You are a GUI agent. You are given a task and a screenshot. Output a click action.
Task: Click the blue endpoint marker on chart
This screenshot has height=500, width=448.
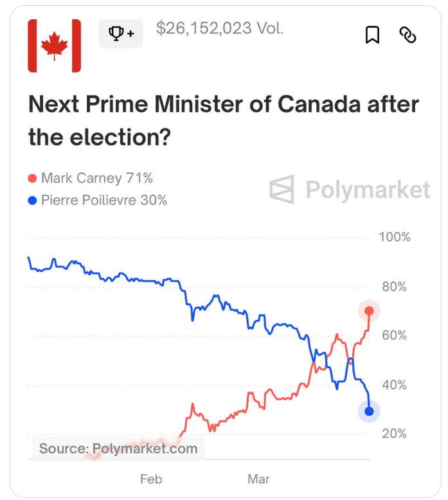point(369,411)
